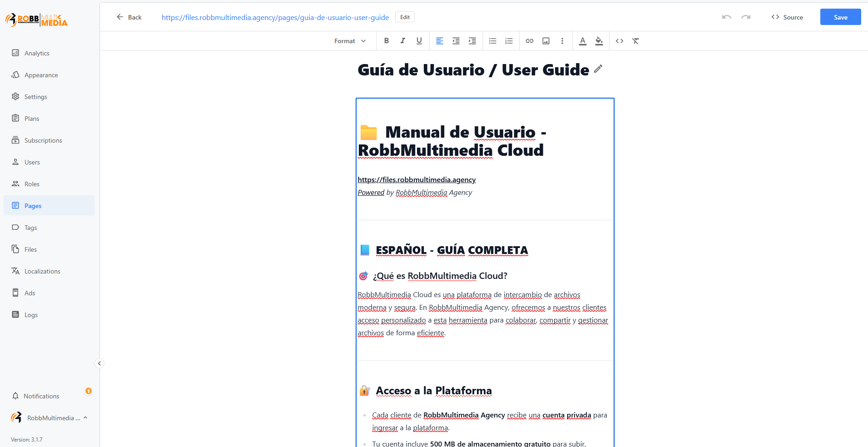This screenshot has height=447, width=868.
Task: Go to Users in the sidebar
Action: (x=49, y=162)
